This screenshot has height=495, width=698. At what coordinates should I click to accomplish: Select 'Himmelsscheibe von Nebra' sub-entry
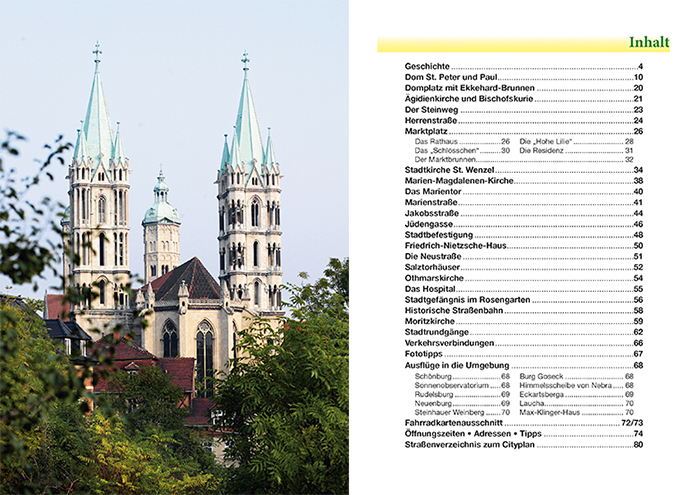tap(576, 385)
